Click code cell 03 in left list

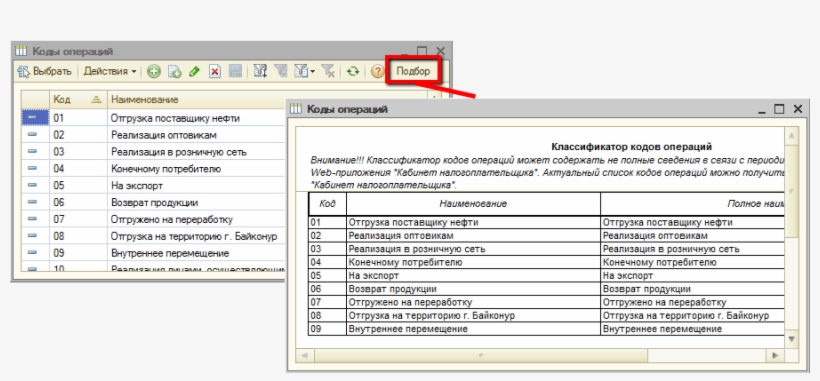(x=78, y=152)
